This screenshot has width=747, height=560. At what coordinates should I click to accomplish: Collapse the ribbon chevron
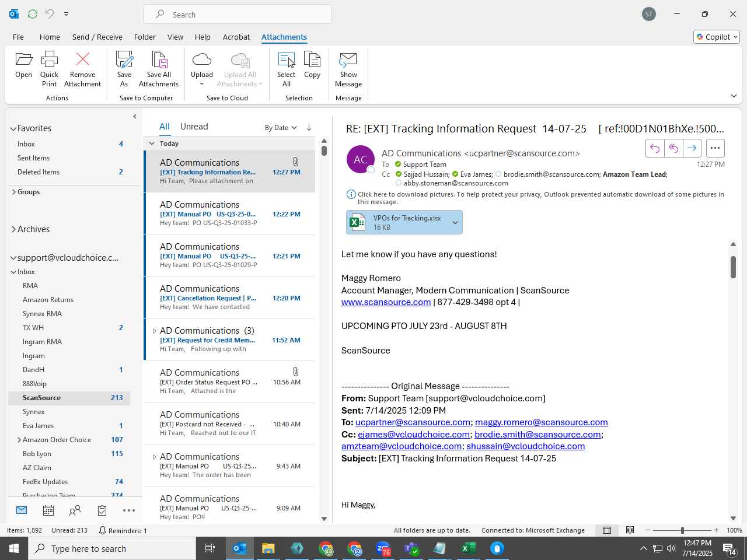[734, 96]
